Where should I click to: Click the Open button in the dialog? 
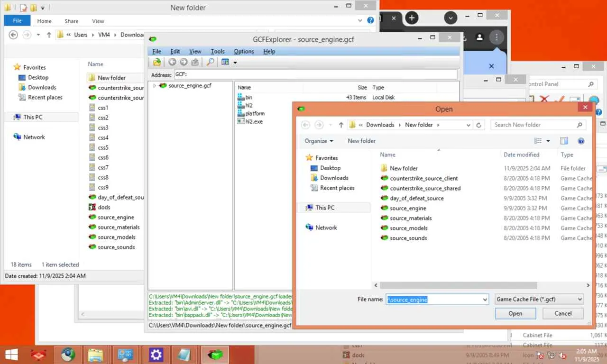point(515,313)
